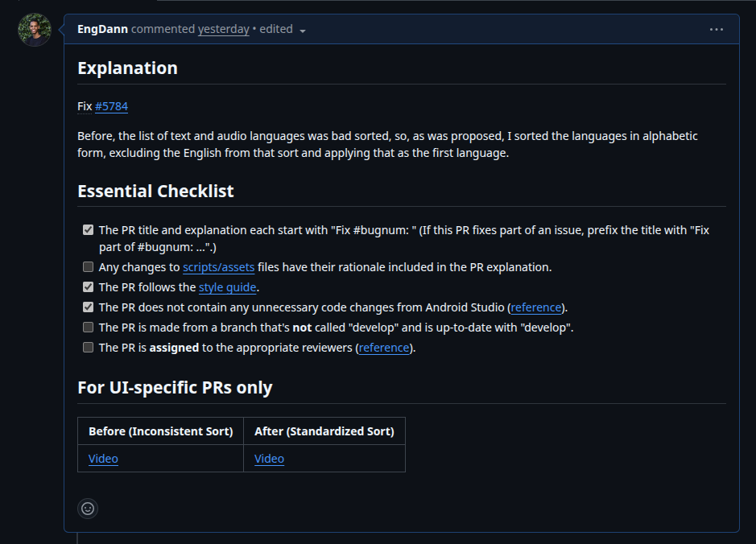This screenshot has height=544, width=756.
Task: Open issue link #5784
Action: pos(111,106)
